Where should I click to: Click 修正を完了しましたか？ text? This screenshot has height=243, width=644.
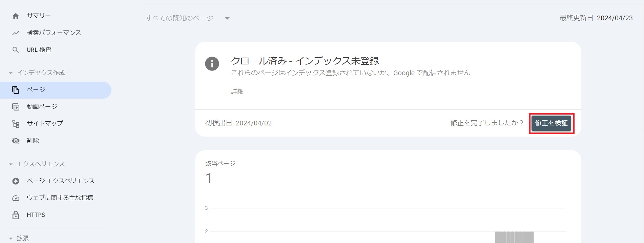(x=487, y=123)
